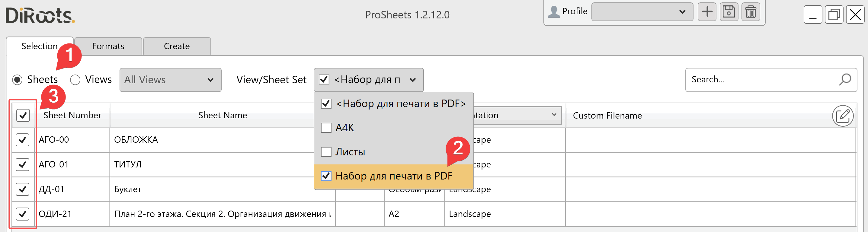Close the ProSheets window
This screenshot has height=232, width=868.
pyautogui.click(x=855, y=15)
